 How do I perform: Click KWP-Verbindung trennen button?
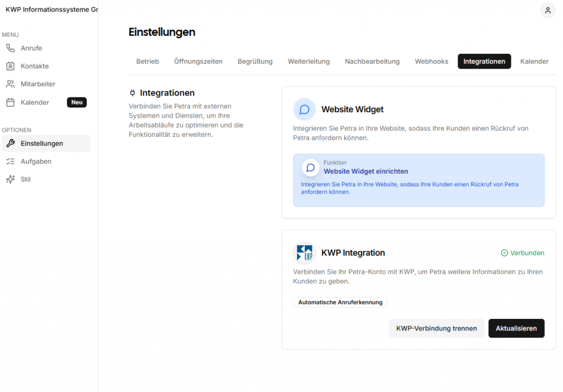coord(437,328)
